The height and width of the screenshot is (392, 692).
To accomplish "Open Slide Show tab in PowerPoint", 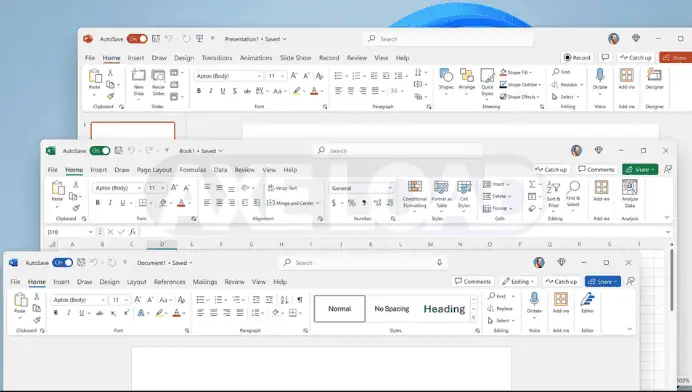I will click(295, 58).
